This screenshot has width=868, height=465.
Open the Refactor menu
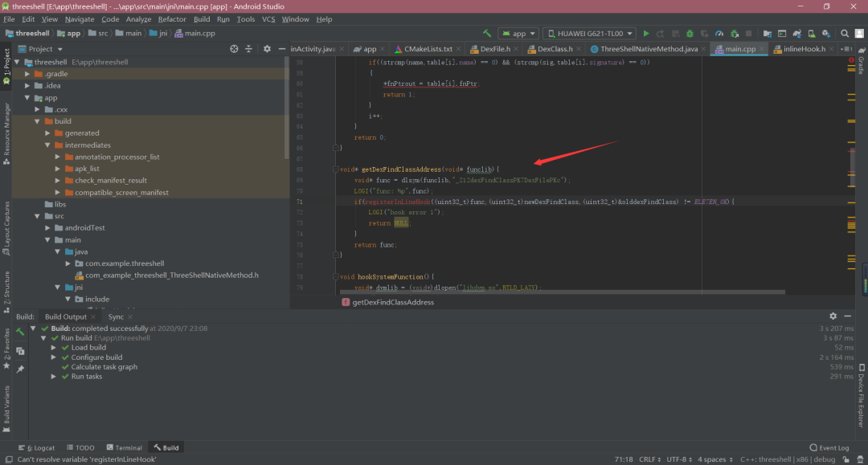[172, 19]
